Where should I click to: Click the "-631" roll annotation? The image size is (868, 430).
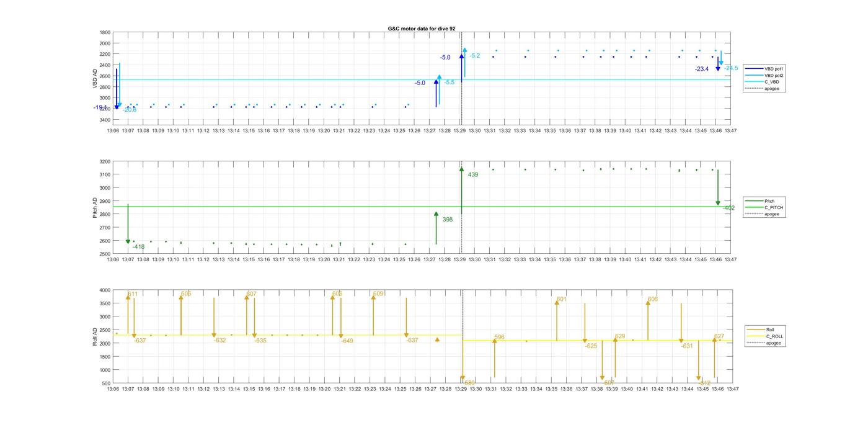(x=687, y=346)
